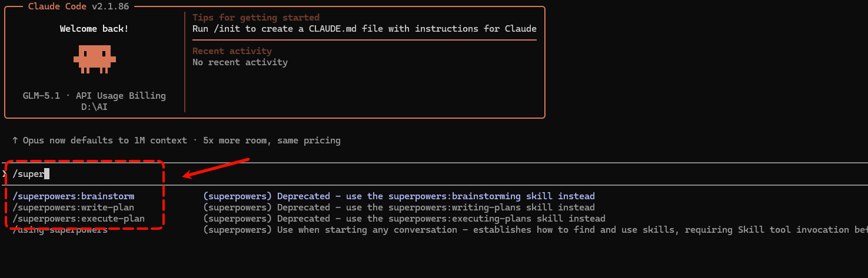Click the prompt chevron before /super
Image resolution: width=868 pixels, height=278 pixels.
(5, 174)
